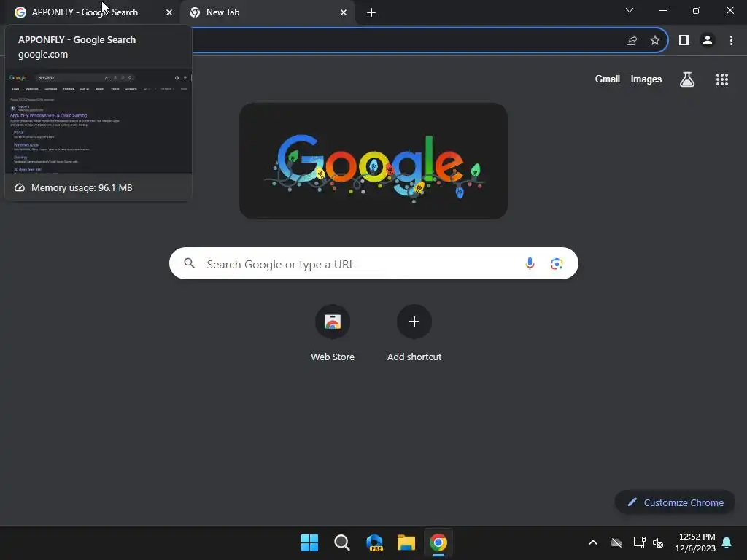747x560 pixels.
Task: Open Windows taskbar search
Action: (341, 542)
